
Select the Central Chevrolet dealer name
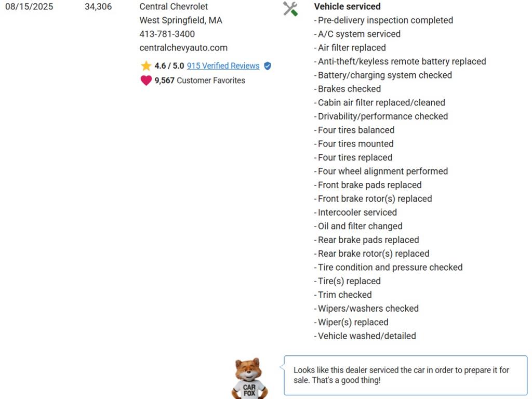(174, 7)
